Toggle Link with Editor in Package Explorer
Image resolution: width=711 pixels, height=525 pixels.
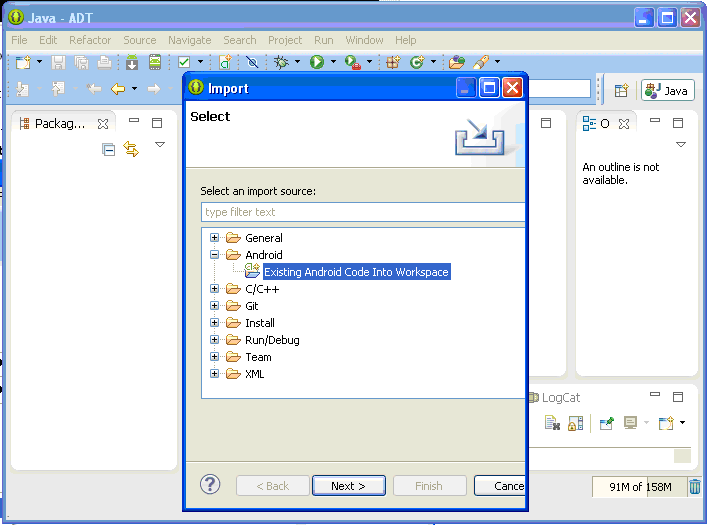(x=131, y=149)
